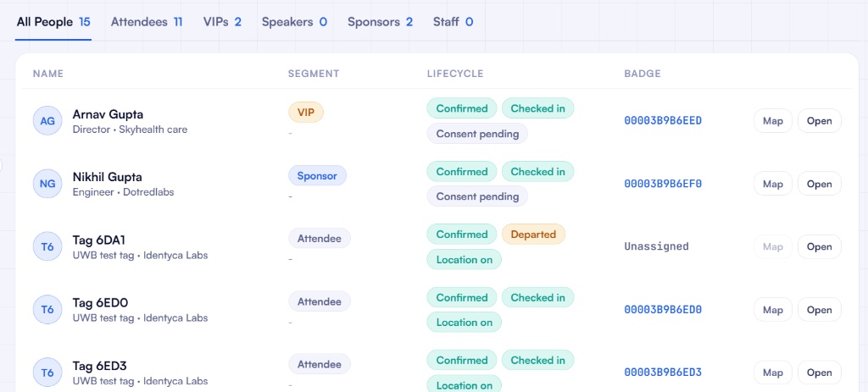Open Arnav Gupta's record
Image resolution: width=868 pixels, height=392 pixels.
click(x=820, y=121)
